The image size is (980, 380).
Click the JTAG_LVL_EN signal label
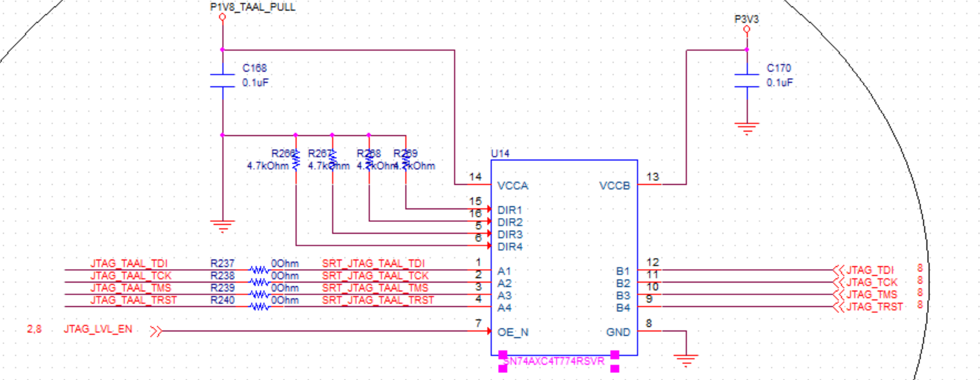pos(98,329)
